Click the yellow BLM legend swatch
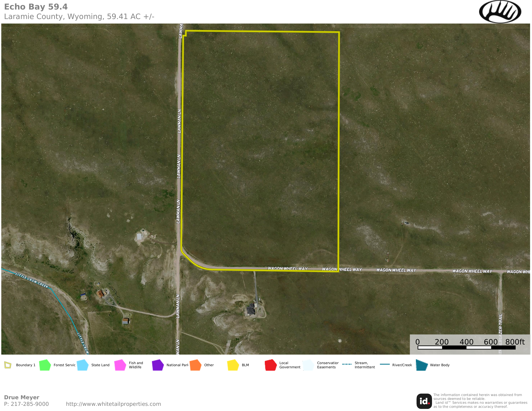Image resolution: width=532 pixels, height=411 pixels. pyautogui.click(x=233, y=365)
